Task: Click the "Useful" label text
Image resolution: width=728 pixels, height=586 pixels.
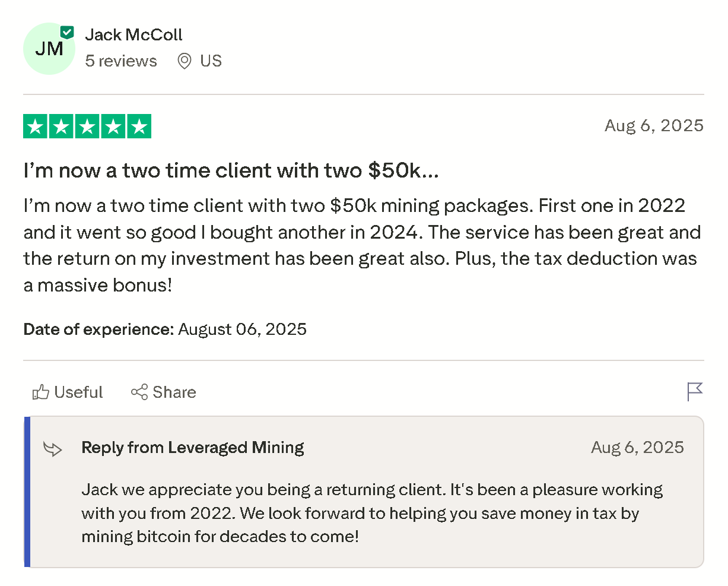Action: pos(78,392)
